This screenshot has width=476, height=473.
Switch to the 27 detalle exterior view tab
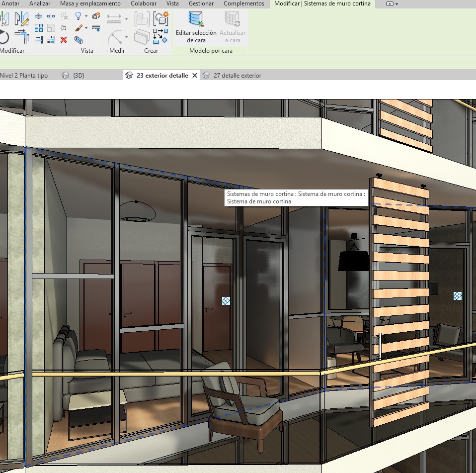pyautogui.click(x=237, y=76)
